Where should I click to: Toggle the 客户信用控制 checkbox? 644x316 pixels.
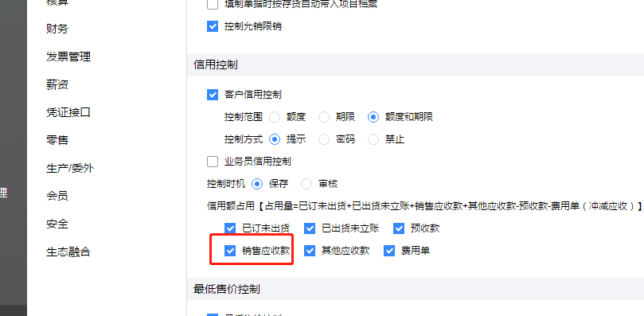click(x=213, y=95)
